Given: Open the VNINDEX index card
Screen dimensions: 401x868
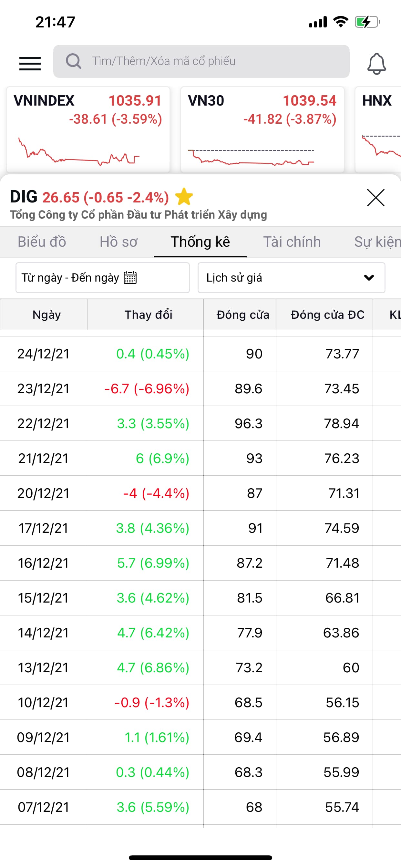Looking at the screenshot, I should (88, 130).
